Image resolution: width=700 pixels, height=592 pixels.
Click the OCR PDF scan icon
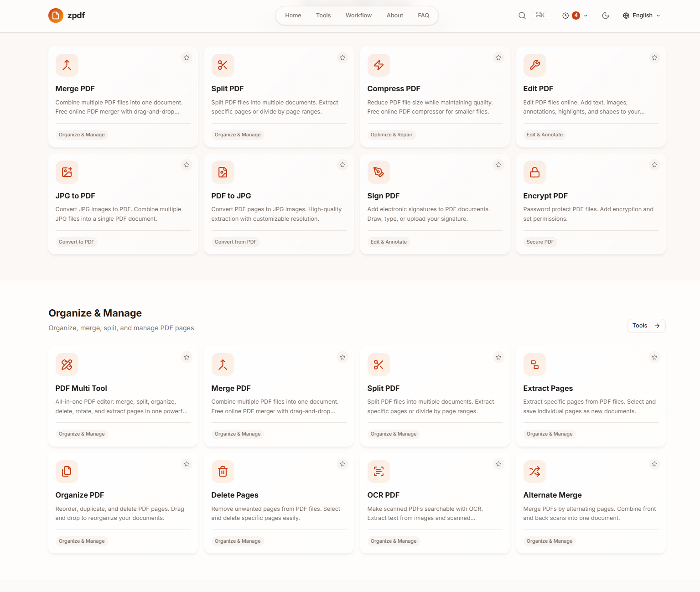(379, 472)
